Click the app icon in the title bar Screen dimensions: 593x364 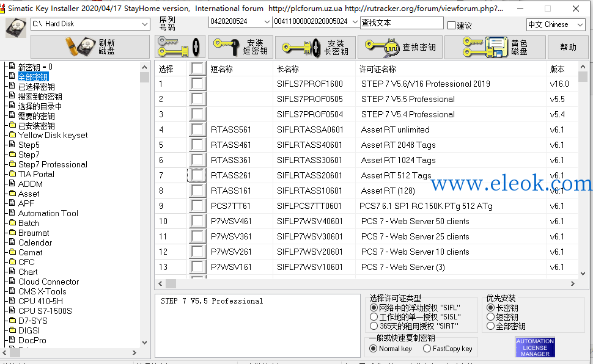[3, 9]
